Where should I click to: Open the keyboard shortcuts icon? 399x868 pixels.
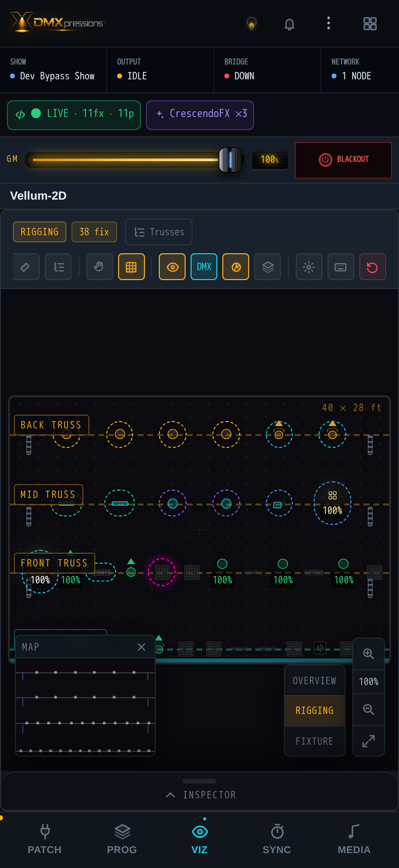click(341, 267)
